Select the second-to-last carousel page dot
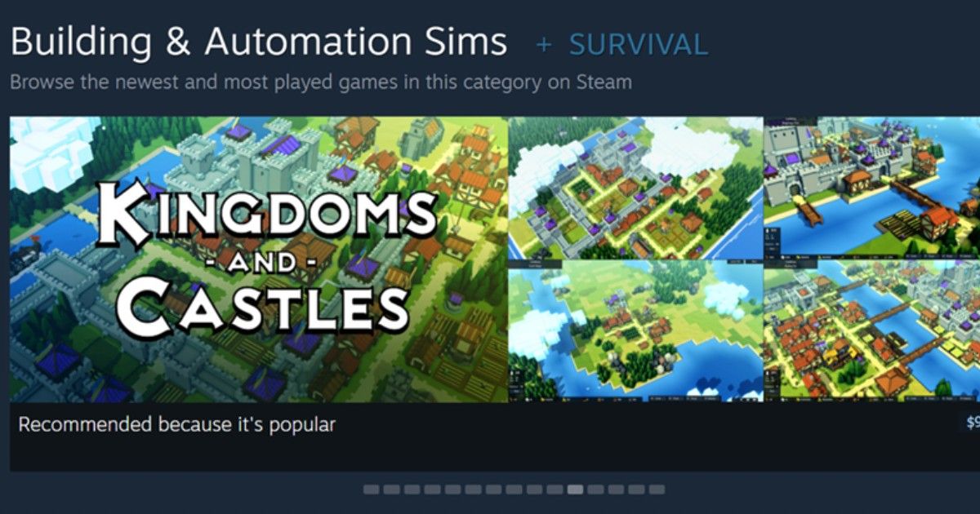This screenshot has width=980, height=514. click(636, 490)
